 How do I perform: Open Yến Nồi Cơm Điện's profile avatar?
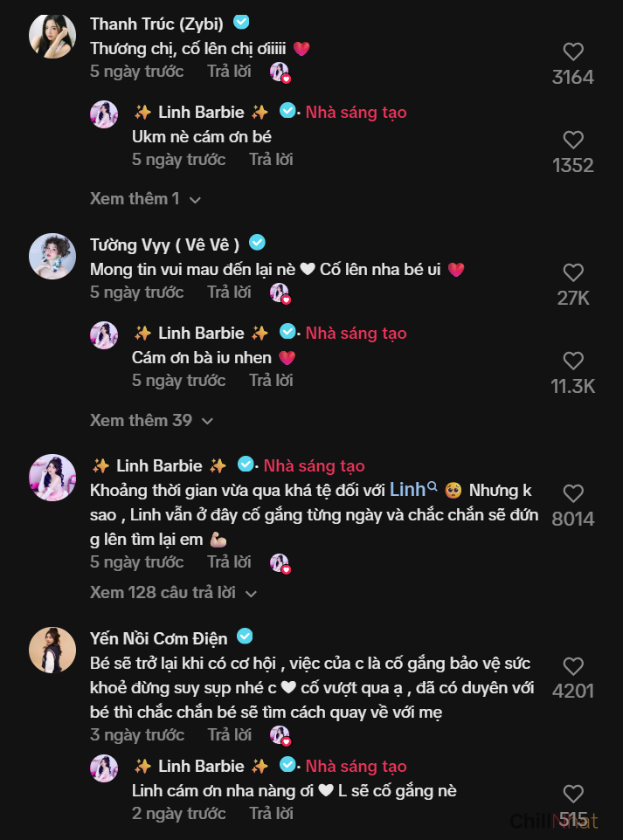(x=52, y=650)
